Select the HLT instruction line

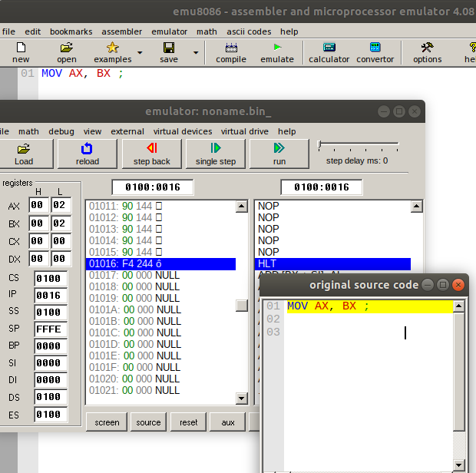click(332, 263)
